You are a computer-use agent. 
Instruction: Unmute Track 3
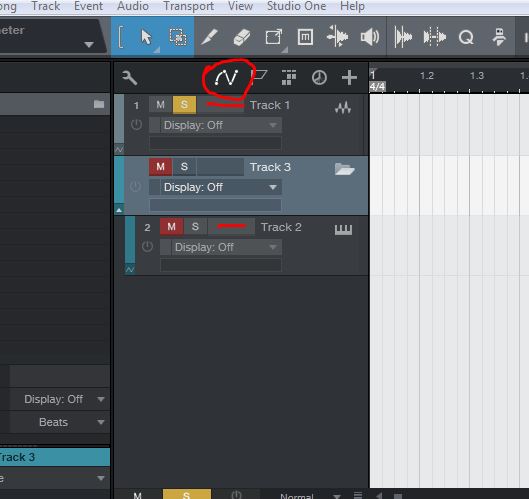point(161,167)
